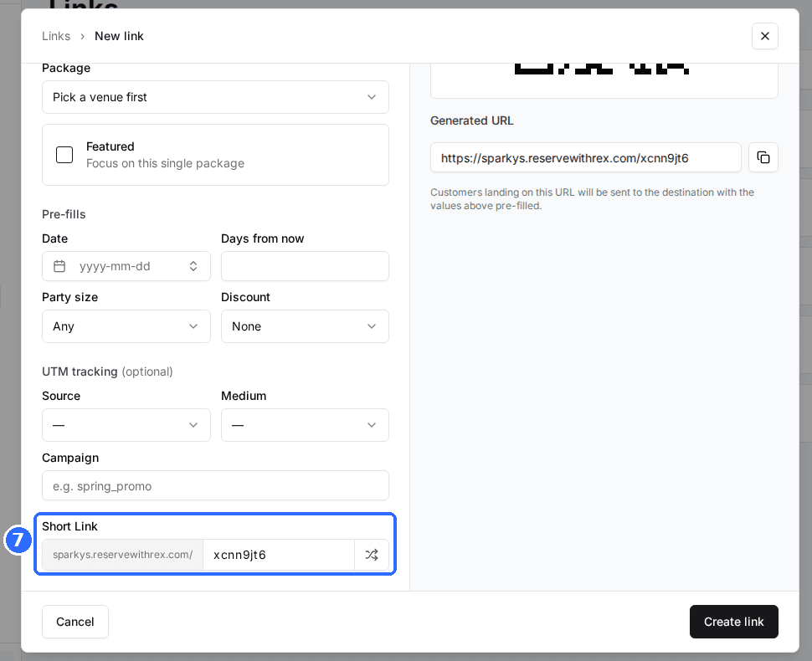The image size is (812, 661).
Task: Click the 'Customers landing on this URL' help text
Action: [592, 199]
